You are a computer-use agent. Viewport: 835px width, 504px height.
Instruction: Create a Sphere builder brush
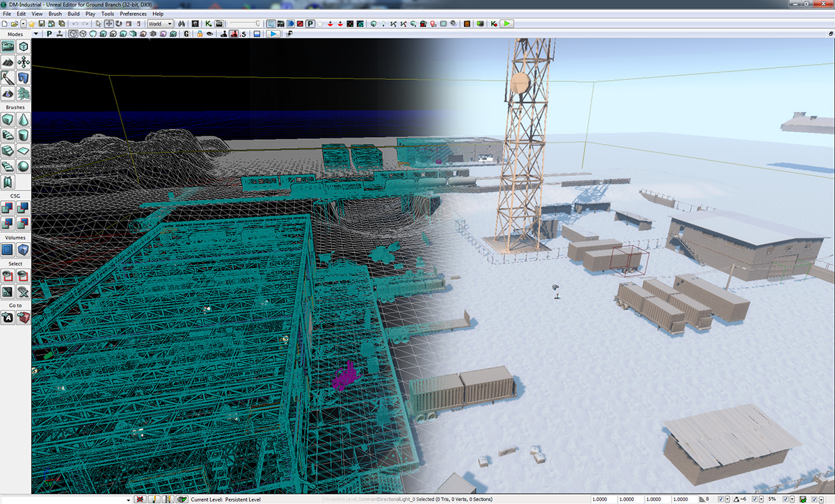click(x=23, y=166)
